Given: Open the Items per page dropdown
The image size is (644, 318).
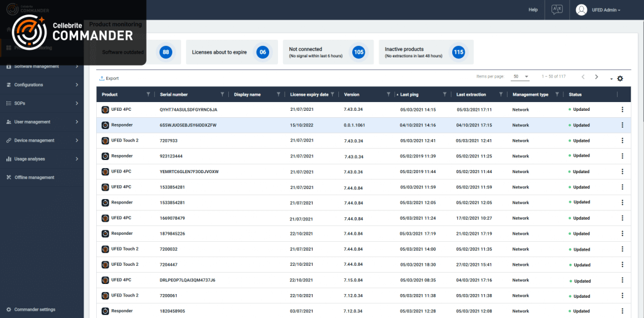Looking at the screenshot, I should click(x=521, y=77).
